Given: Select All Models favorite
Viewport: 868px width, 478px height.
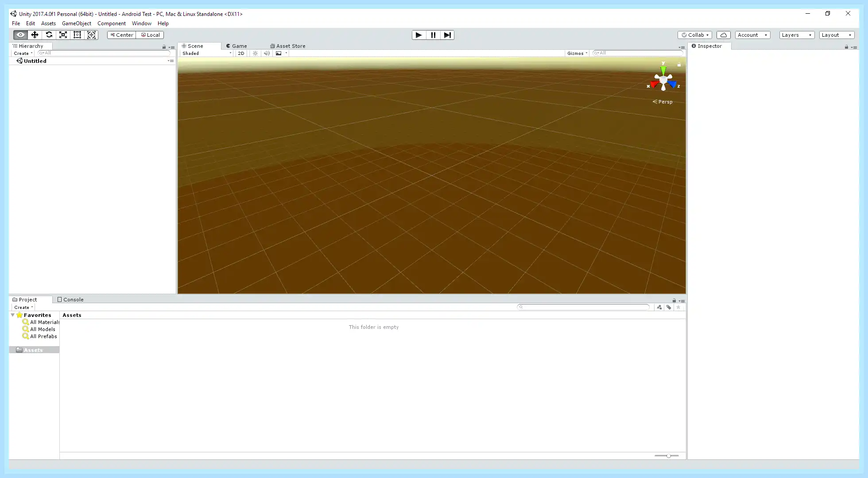Looking at the screenshot, I should click(x=39, y=329).
